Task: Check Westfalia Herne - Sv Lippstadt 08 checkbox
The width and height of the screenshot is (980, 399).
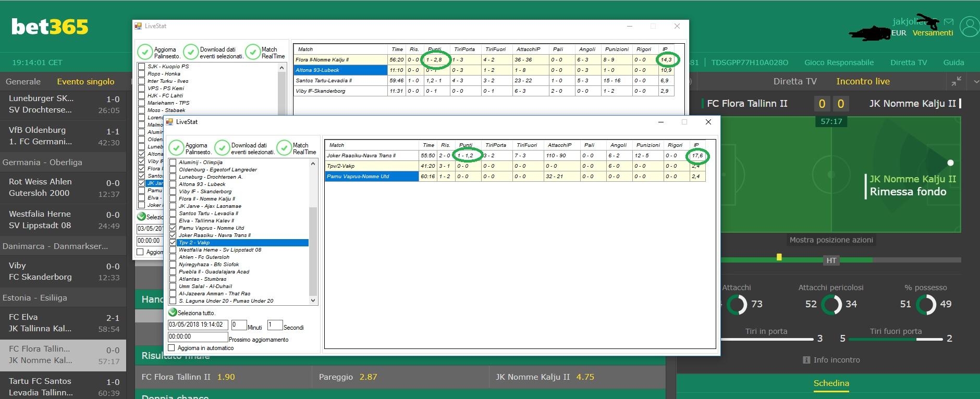Action: click(173, 250)
